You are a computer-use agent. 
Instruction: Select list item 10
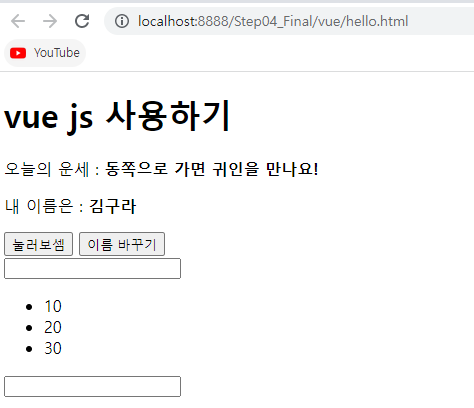pos(53,306)
